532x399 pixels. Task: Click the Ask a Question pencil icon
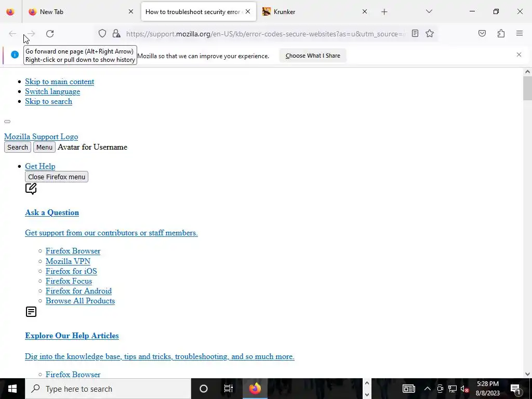click(x=31, y=189)
